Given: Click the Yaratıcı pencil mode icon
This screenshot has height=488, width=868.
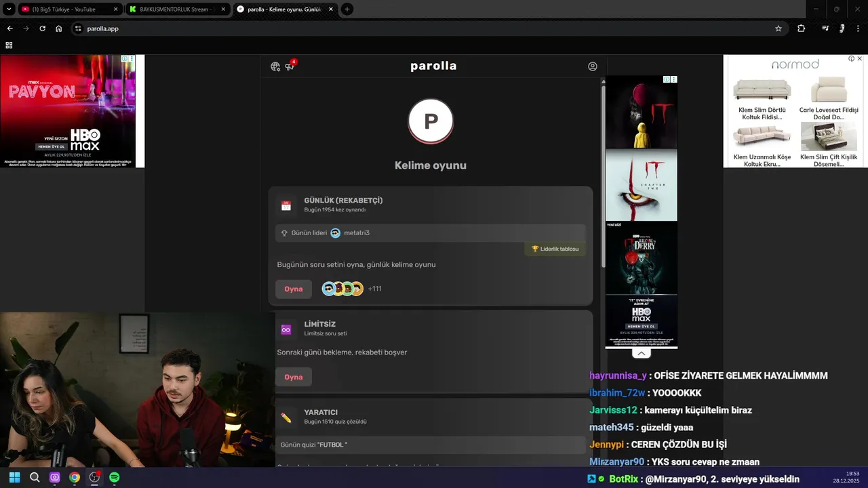Looking at the screenshot, I should click(x=286, y=418).
